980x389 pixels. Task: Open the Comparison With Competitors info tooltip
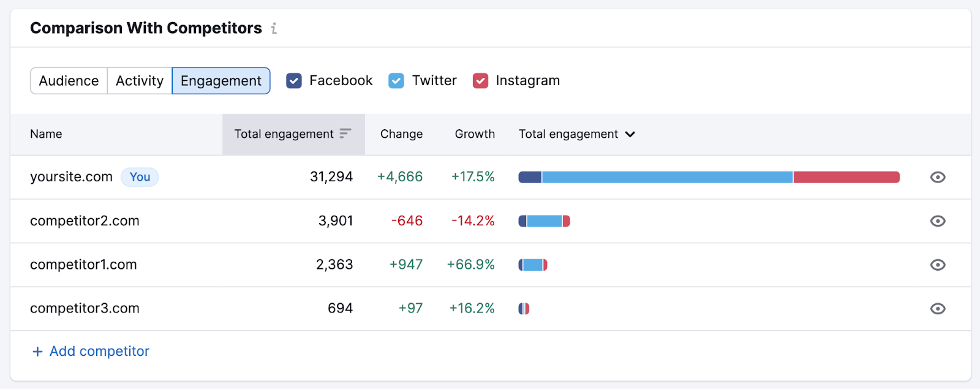274,28
